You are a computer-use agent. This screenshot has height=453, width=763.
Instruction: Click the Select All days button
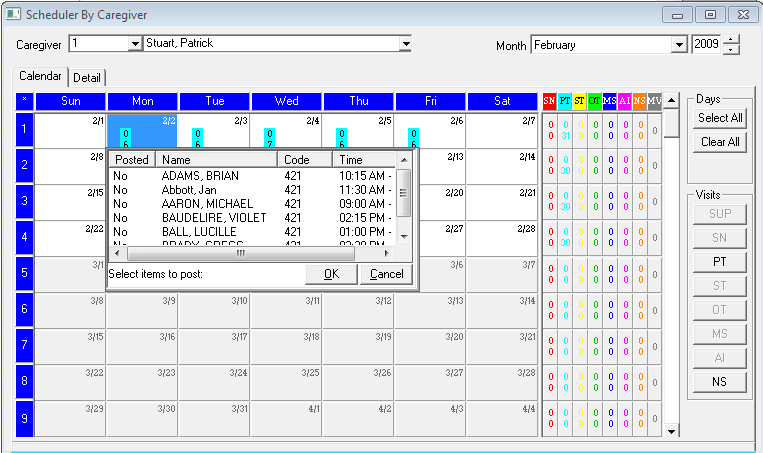coord(720,118)
